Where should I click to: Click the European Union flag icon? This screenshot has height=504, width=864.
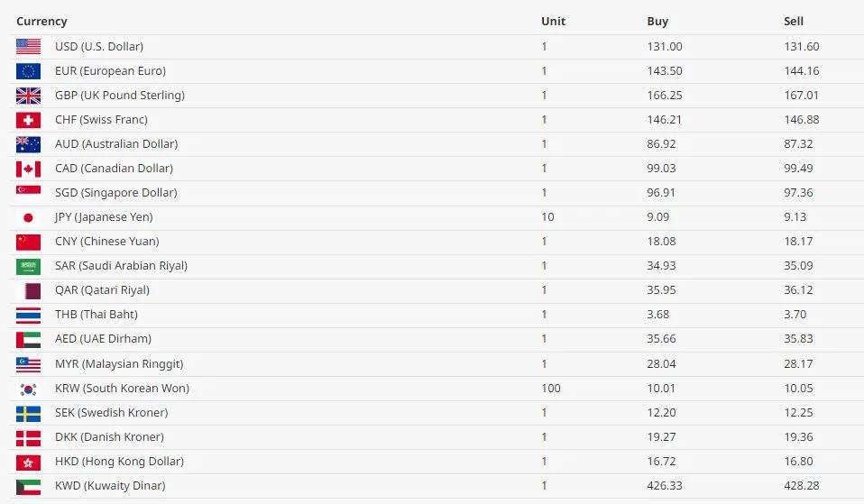tap(28, 71)
